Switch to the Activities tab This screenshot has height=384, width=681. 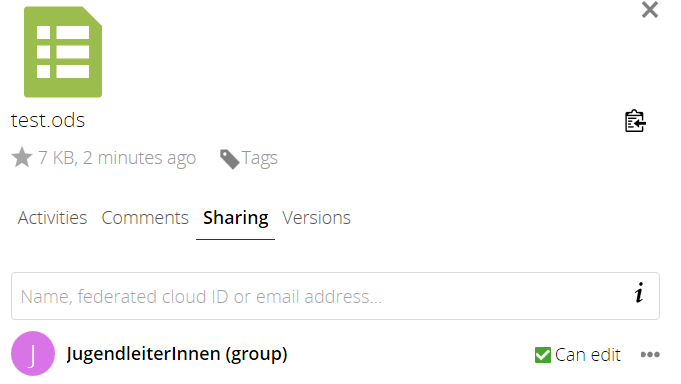click(52, 218)
